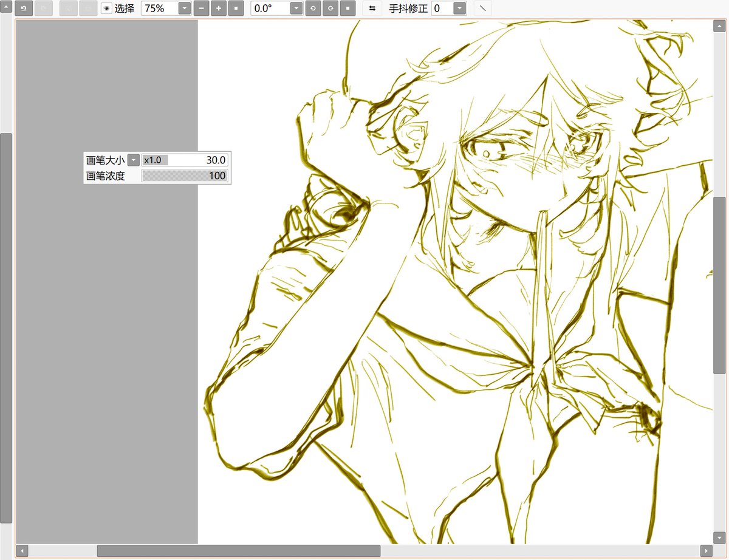The image size is (729, 560).
Task: Click the right vertical scrollbar thumb
Action: click(x=719, y=285)
